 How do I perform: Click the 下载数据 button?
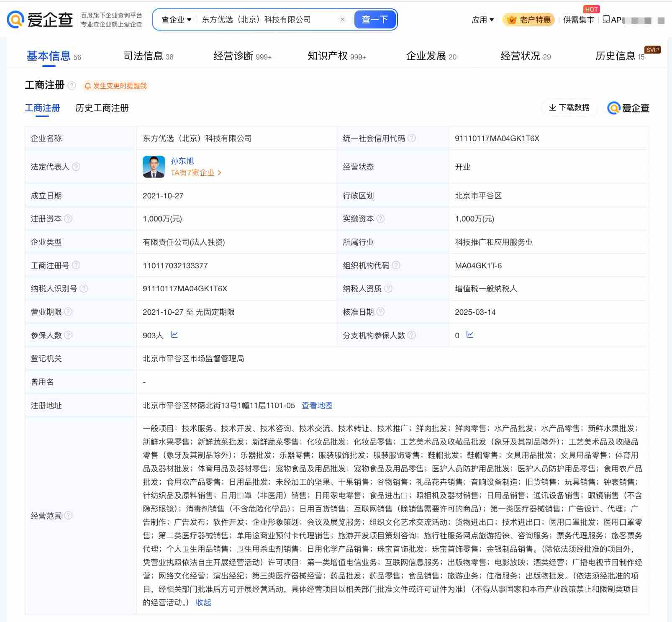tap(569, 108)
